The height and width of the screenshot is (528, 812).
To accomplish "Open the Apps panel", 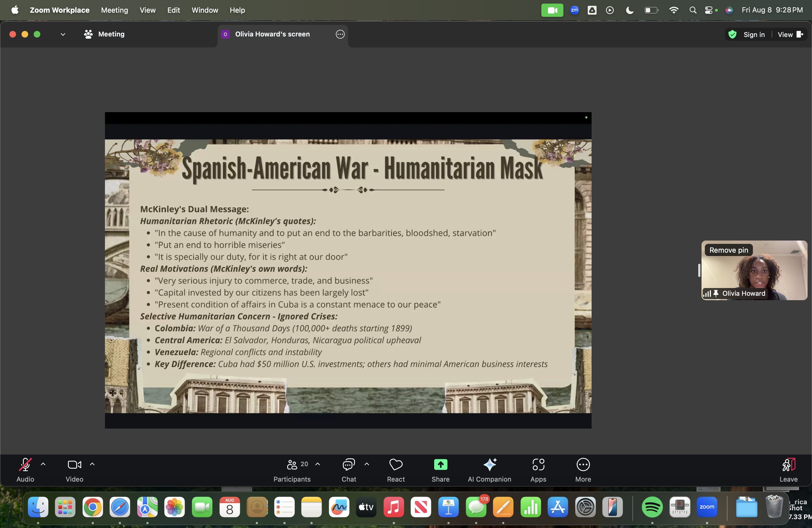I will tap(538, 469).
